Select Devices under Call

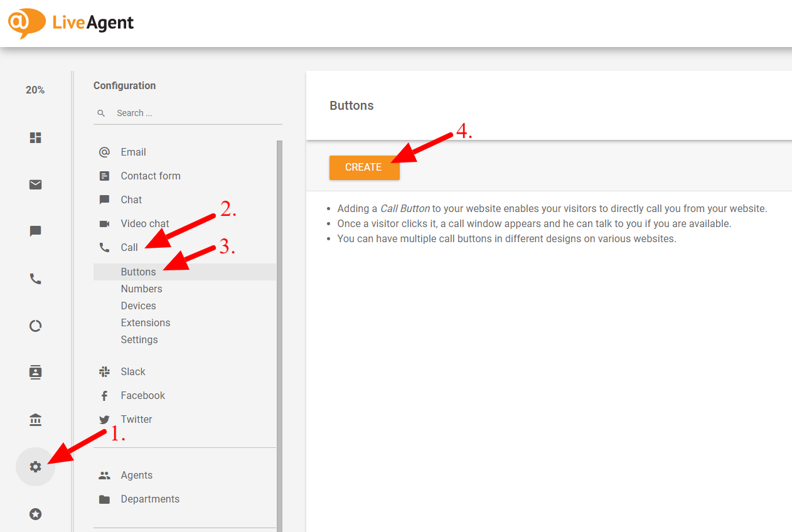coord(138,306)
